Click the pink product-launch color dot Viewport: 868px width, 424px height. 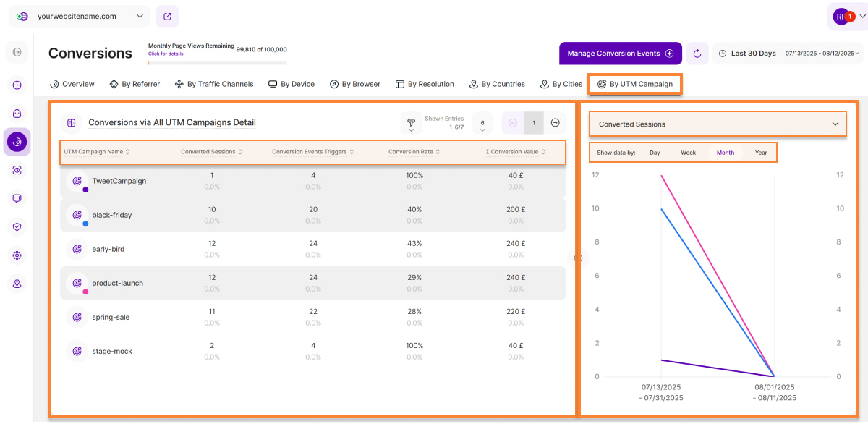tap(85, 292)
